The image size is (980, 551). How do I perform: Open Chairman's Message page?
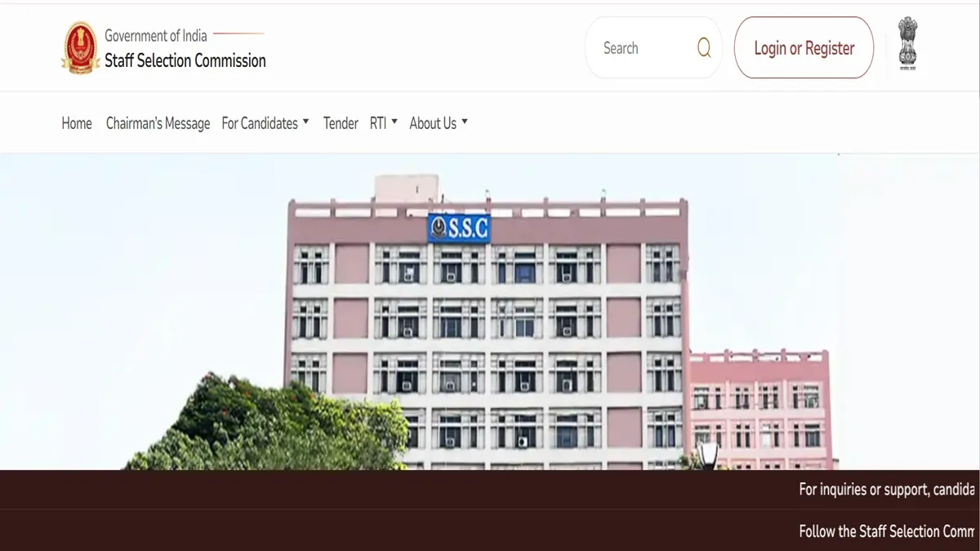pyautogui.click(x=158, y=123)
